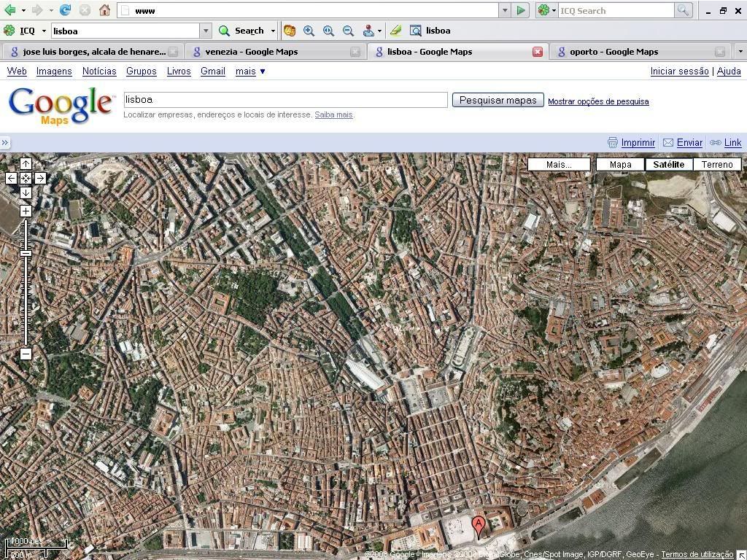Click the map zoom-out minus button
The width and height of the screenshot is (747, 560).
click(26, 354)
